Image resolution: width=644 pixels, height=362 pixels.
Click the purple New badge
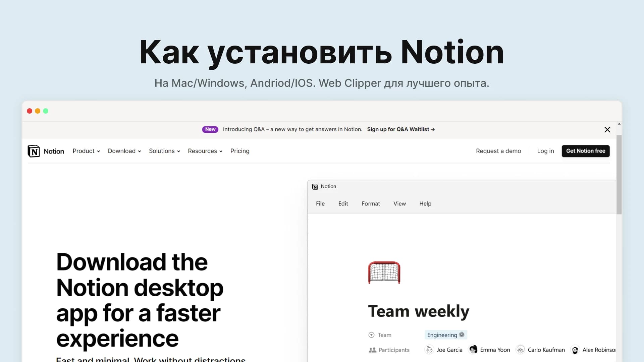coord(210,129)
